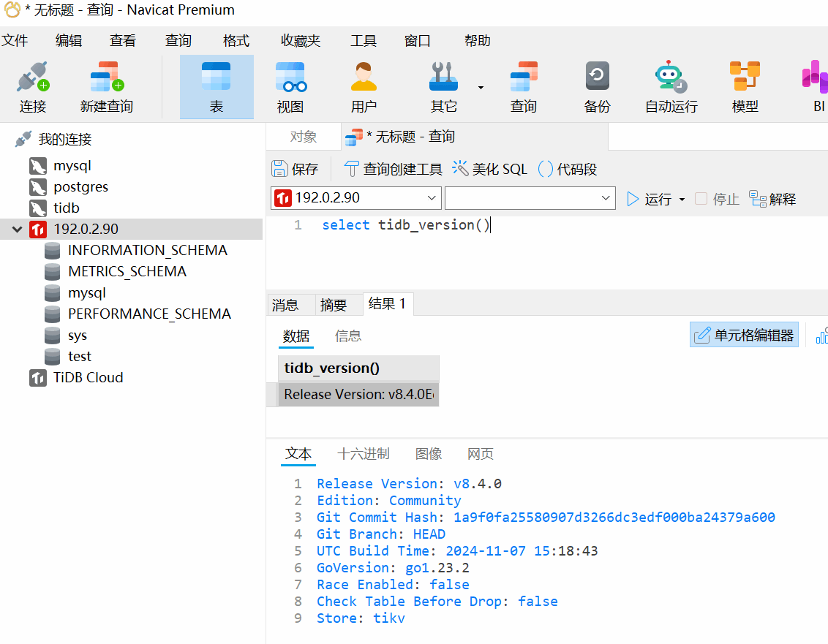The width and height of the screenshot is (828, 644).
Task: Switch to the Objects (对象) tab
Action: point(303,137)
